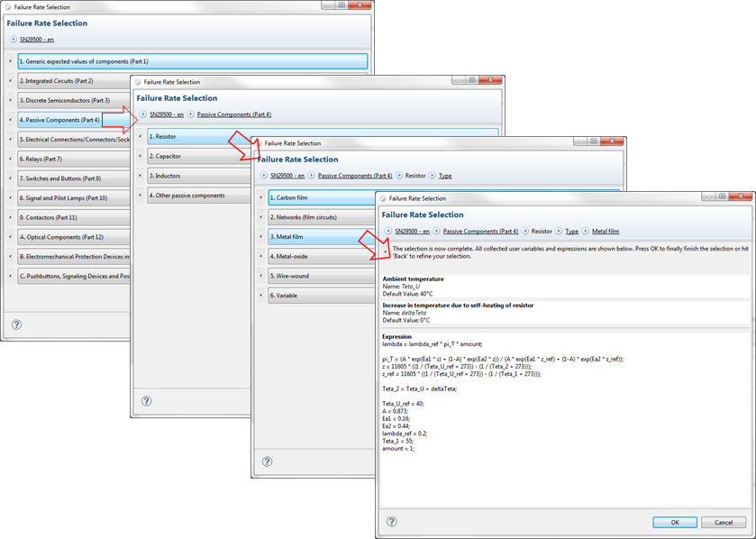Choose Other passive components entry
756x539 pixels.
click(199, 196)
